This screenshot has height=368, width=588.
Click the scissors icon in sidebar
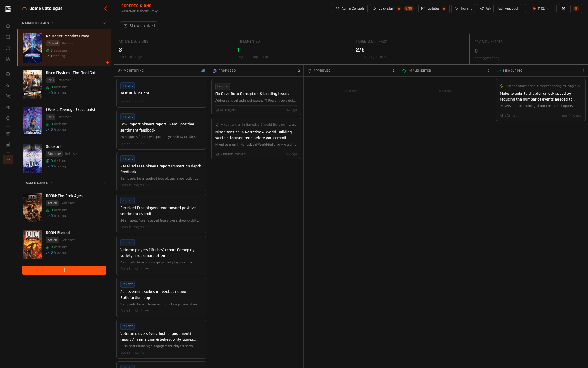(x=8, y=96)
